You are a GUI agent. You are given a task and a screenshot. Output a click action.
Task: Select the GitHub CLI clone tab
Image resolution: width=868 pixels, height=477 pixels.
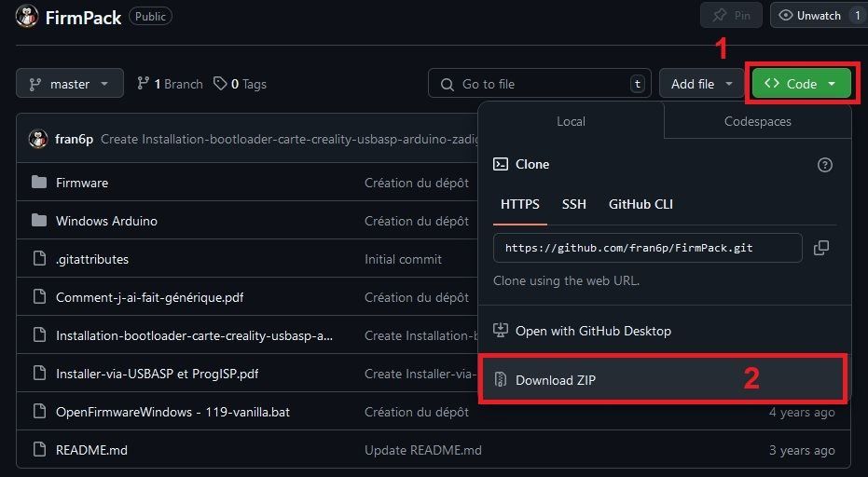[x=641, y=204]
